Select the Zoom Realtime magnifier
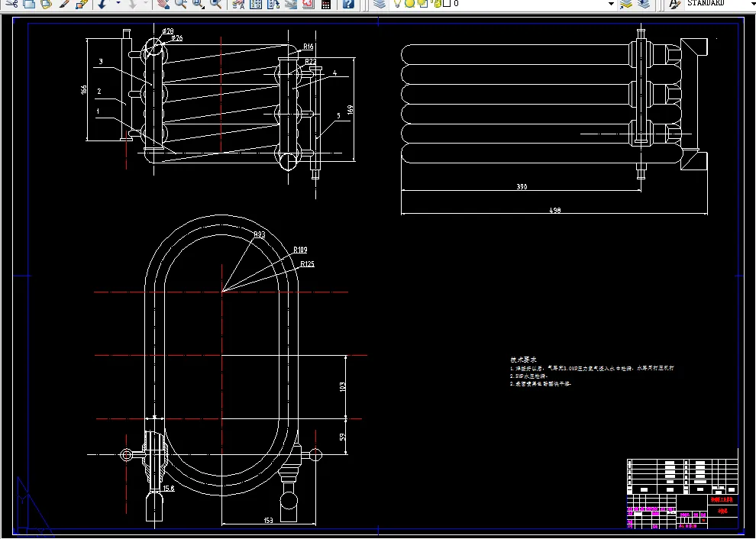Viewport: 756px width, 539px height. click(x=181, y=3)
